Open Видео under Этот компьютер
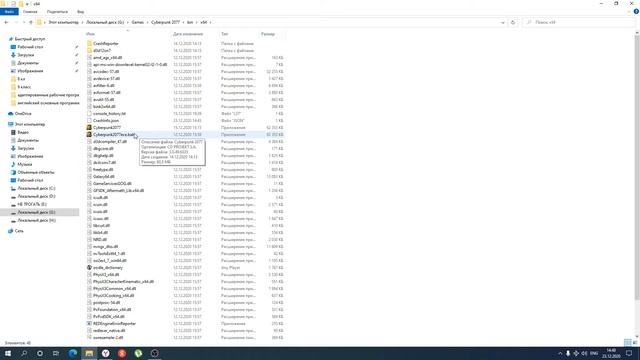 [x=23, y=133]
